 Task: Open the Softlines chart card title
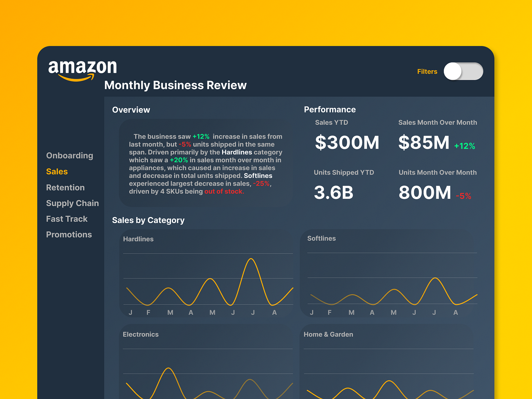(x=322, y=238)
